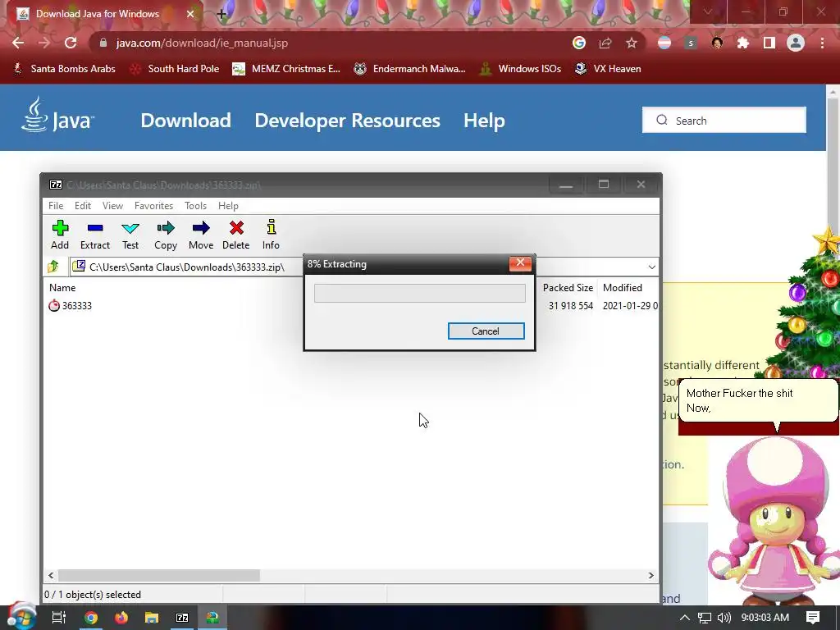Open the South Hard Pole bookmark
The height and width of the screenshot is (630, 840).
pos(176,69)
